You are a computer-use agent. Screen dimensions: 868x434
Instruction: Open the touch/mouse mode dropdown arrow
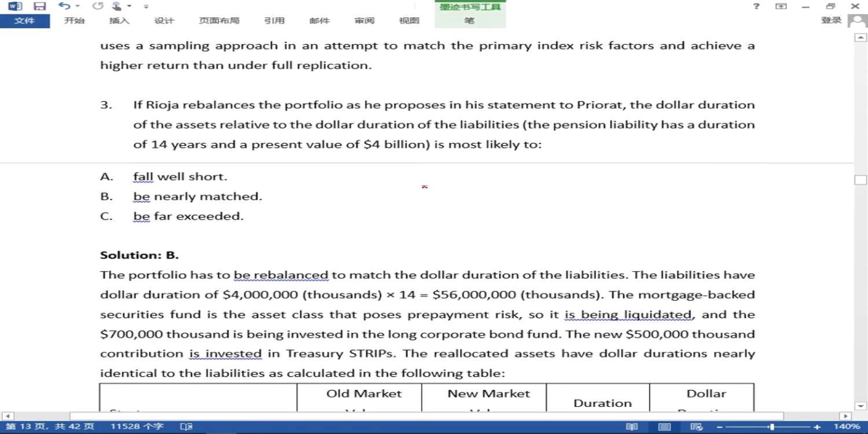pyautogui.click(x=129, y=6)
